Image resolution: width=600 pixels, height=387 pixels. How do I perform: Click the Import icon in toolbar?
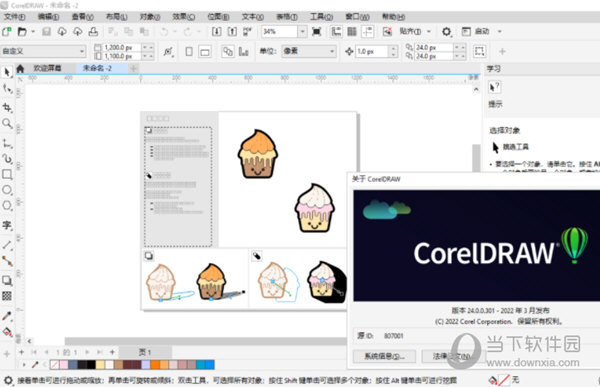coord(217,31)
